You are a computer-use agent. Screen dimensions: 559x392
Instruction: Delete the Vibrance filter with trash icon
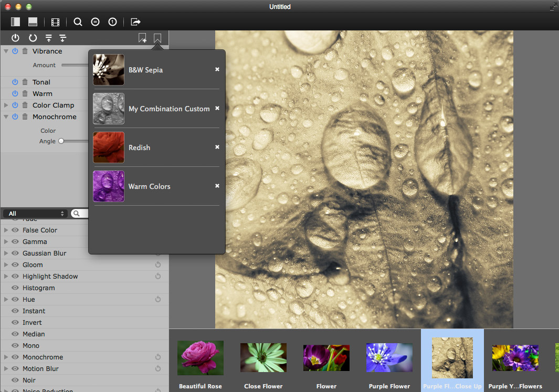(25, 51)
